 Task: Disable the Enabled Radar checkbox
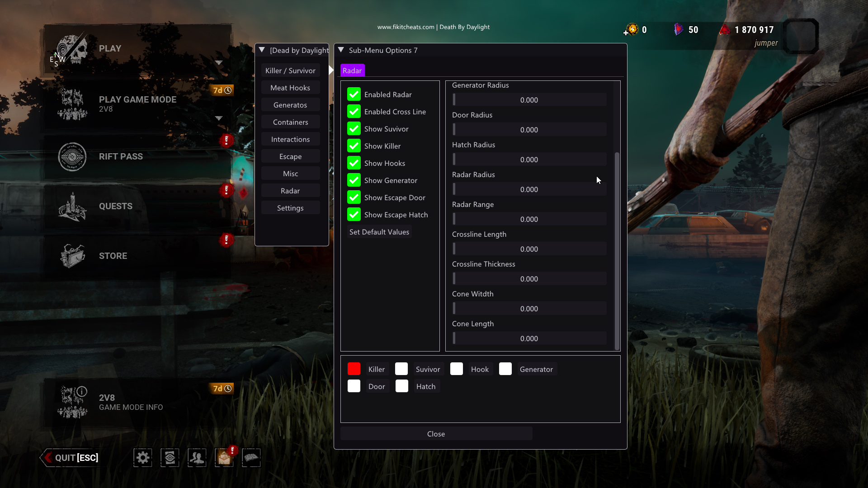(354, 94)
